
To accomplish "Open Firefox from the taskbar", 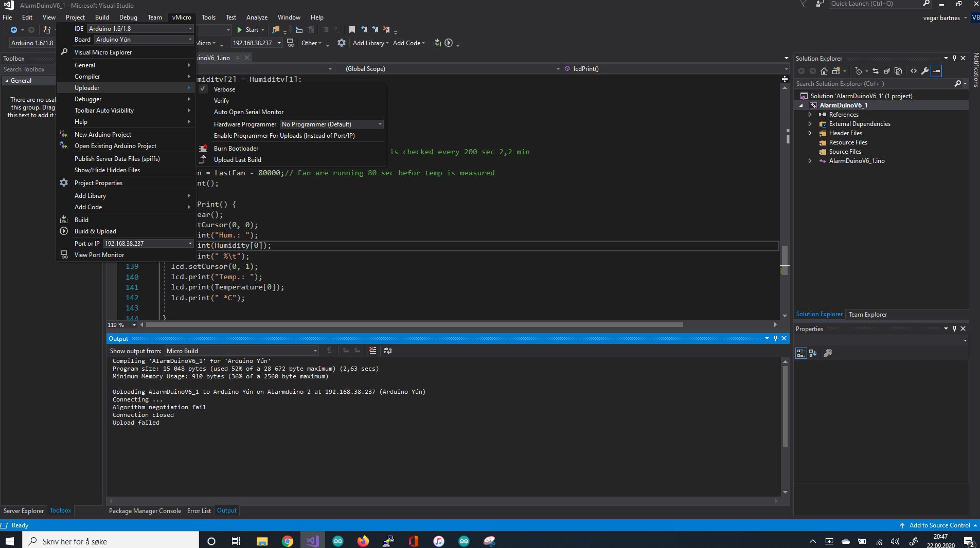I will (363, 541).
